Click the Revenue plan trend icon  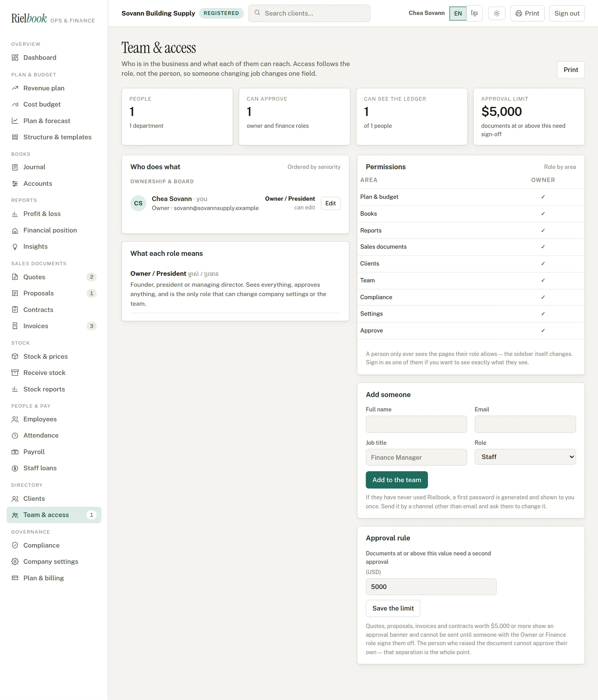[15, 88]
